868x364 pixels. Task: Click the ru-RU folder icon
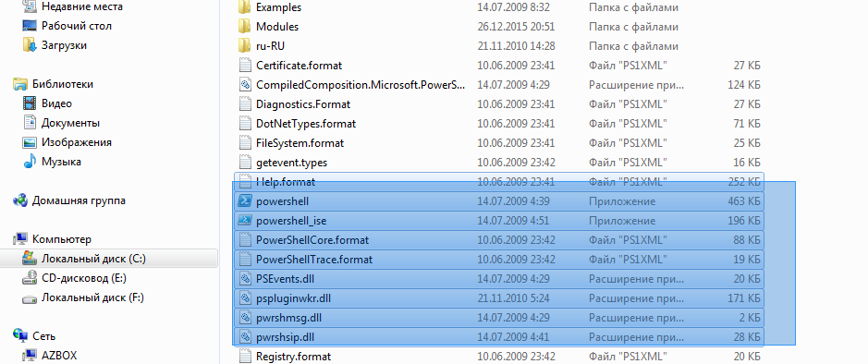(x=245, y=46)
